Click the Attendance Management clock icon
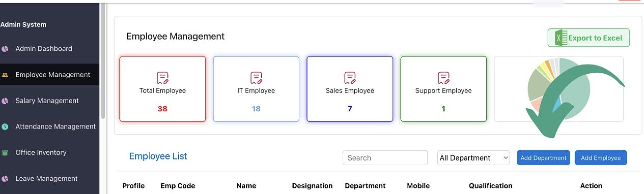 click(x=5, y=127)
